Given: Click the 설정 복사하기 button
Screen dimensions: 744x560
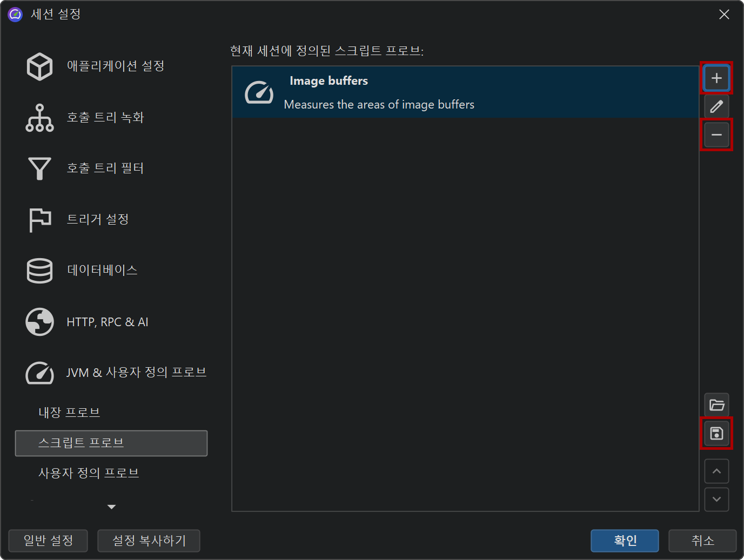Looking at the screenshot, I should coord(149,541).
